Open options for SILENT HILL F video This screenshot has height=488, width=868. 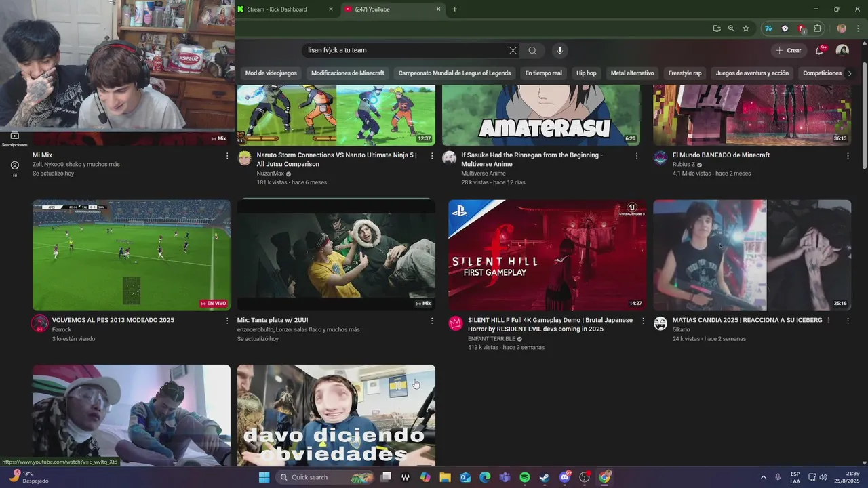(644, 321)
